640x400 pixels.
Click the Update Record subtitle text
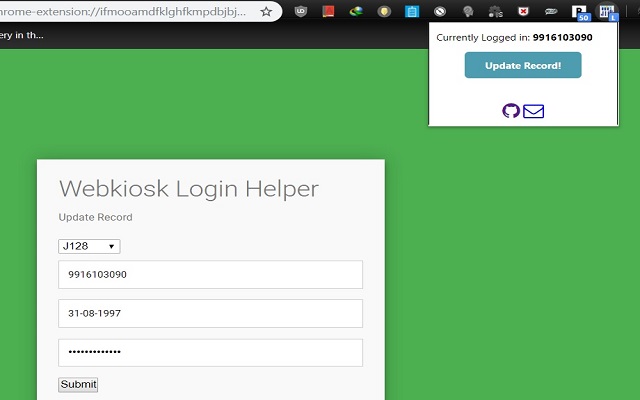[96, 217]
